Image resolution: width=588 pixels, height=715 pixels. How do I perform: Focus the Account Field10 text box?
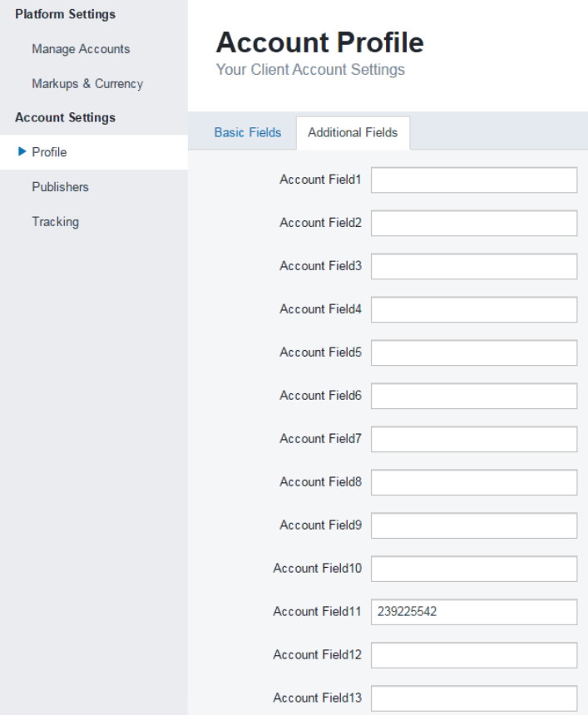(474, 569)
